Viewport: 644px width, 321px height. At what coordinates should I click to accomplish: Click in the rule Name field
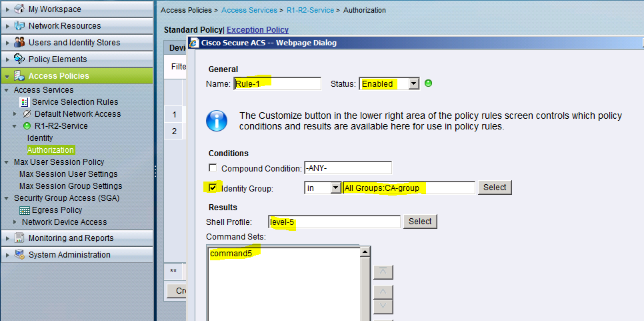tap(277, 84)
